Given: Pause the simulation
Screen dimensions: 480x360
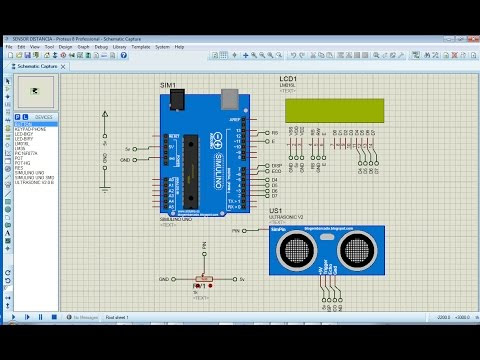Looking at the screenshot, I should [41, 317].
